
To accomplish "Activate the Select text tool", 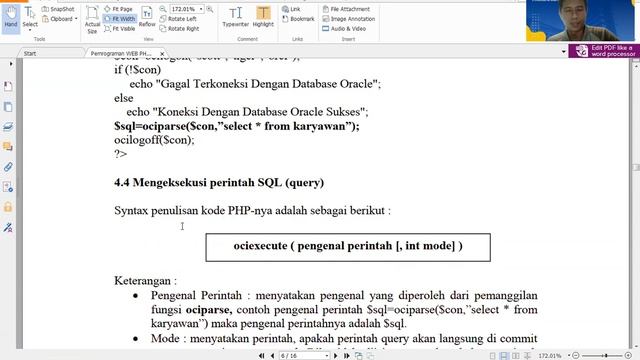I will (30, 17).
